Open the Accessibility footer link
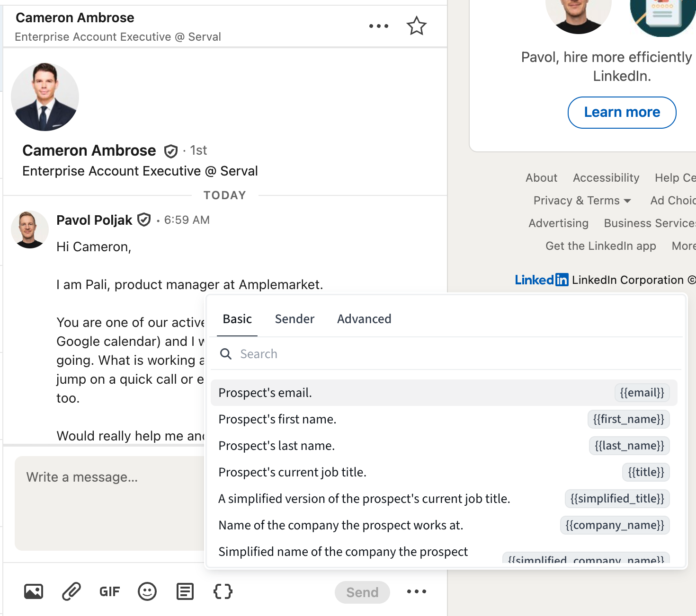This screenshot has height=616, width=696. click(606, 178)
